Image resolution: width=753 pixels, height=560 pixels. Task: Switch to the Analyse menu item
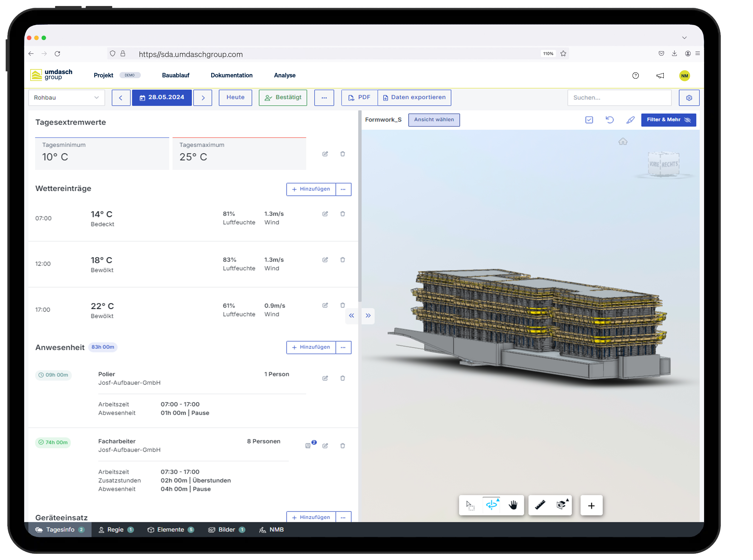284,75
